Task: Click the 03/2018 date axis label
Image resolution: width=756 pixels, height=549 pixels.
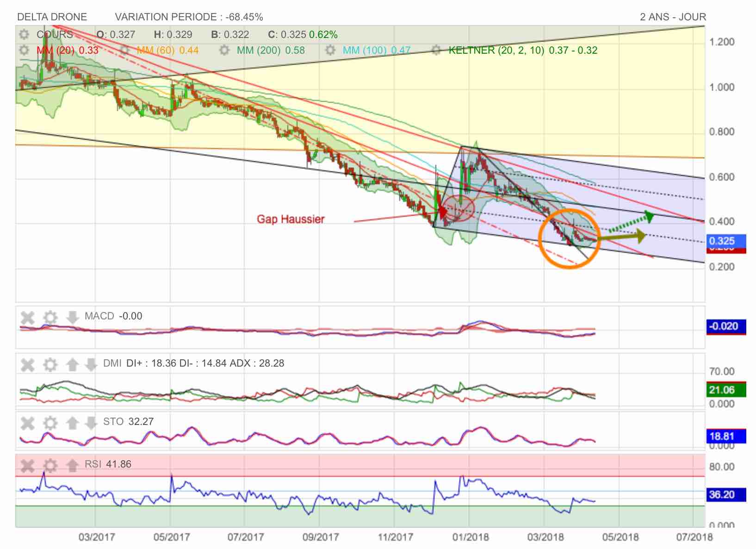Action: [x=545, y=537]
